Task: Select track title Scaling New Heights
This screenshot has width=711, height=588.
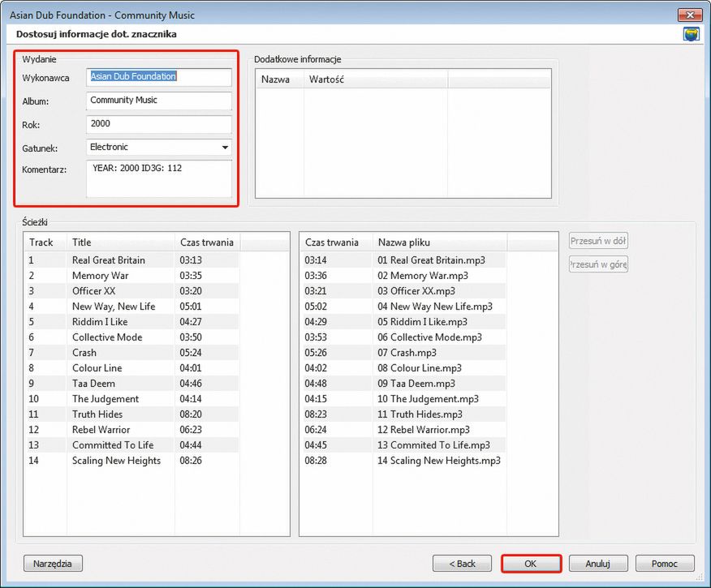Action: coord(116,460)
